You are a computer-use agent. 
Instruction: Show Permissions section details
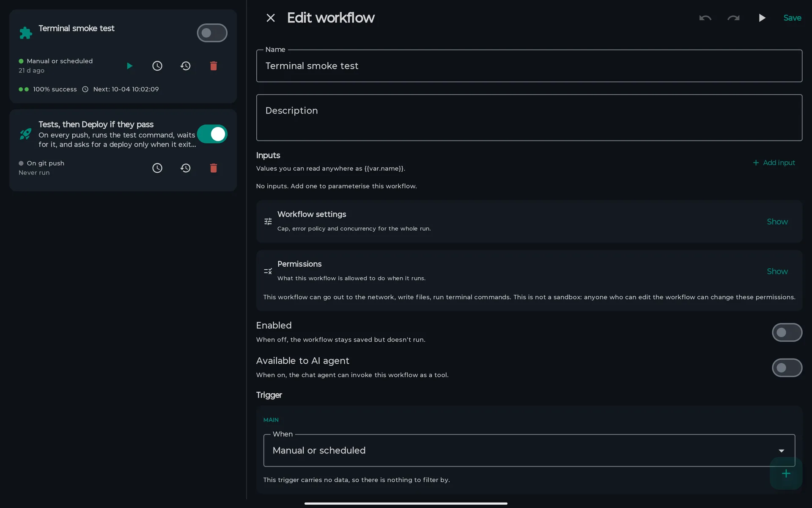point(777,271)
